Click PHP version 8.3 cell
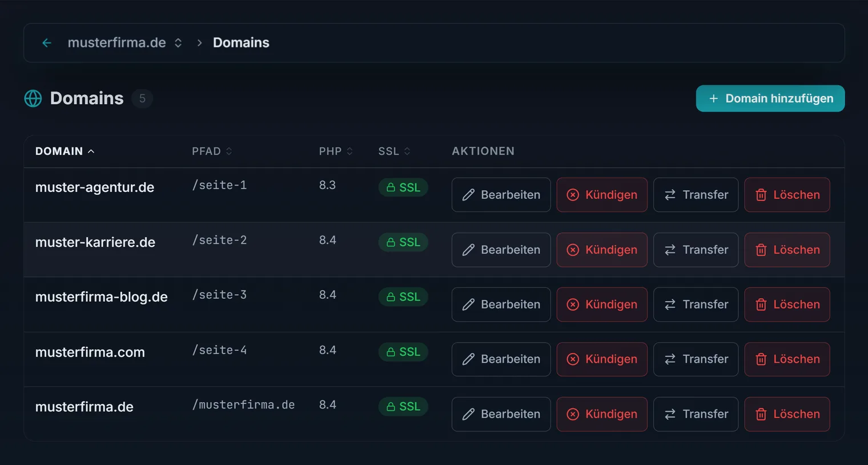 click(x=327, y=185)
